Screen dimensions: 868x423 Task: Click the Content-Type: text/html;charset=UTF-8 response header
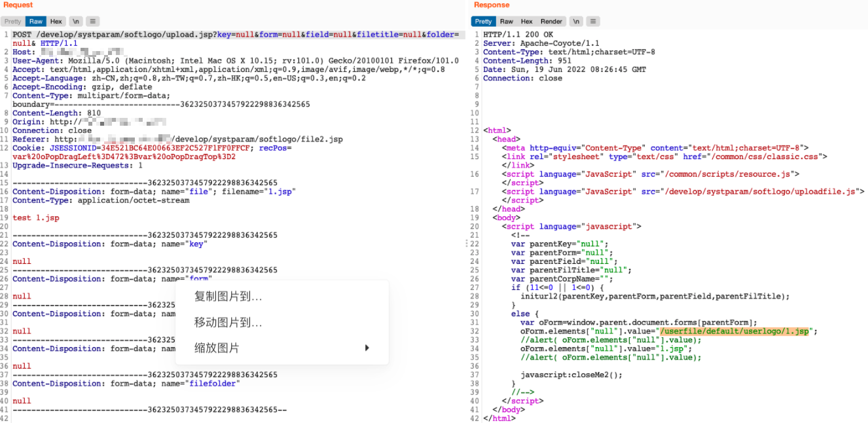point(569,52)
